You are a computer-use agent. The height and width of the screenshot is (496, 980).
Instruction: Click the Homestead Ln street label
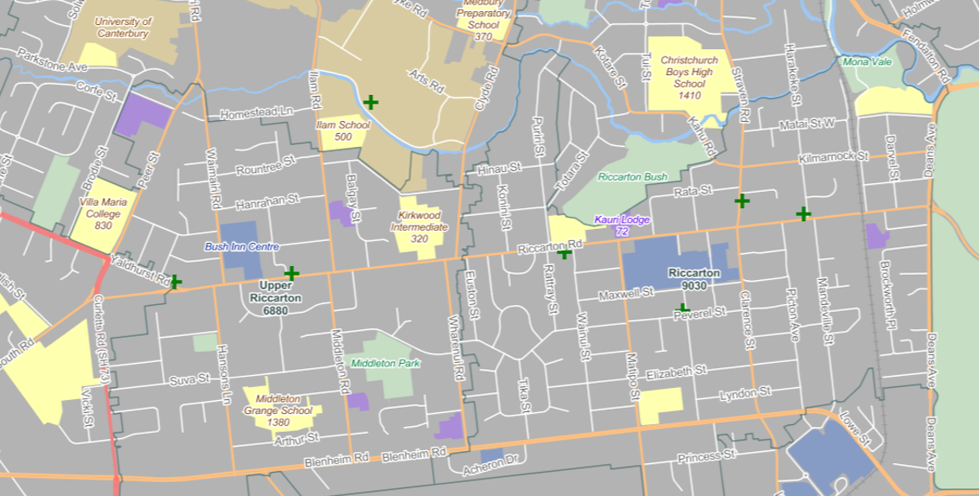257,113
